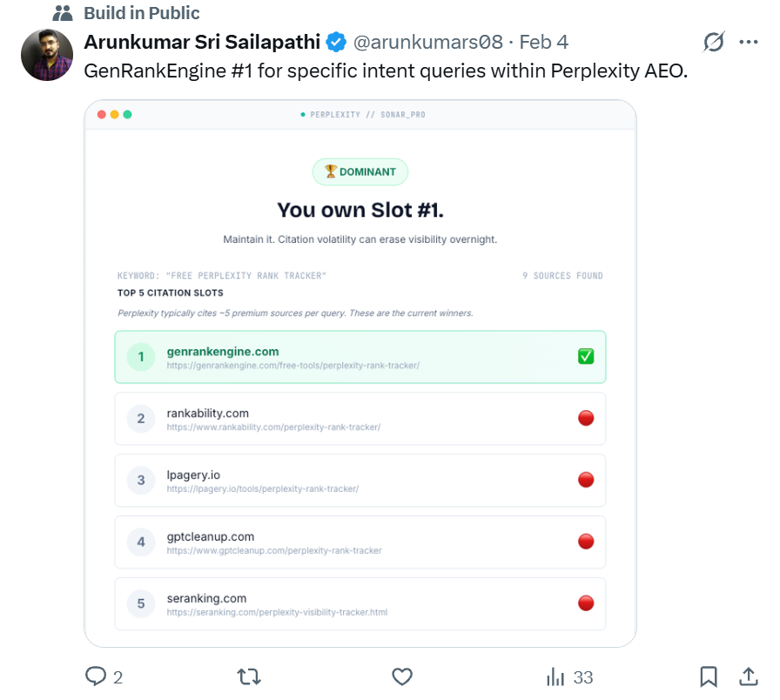Screen dimensions: 780x700
Task: Bookmark this post
Action: pos(709,676)
